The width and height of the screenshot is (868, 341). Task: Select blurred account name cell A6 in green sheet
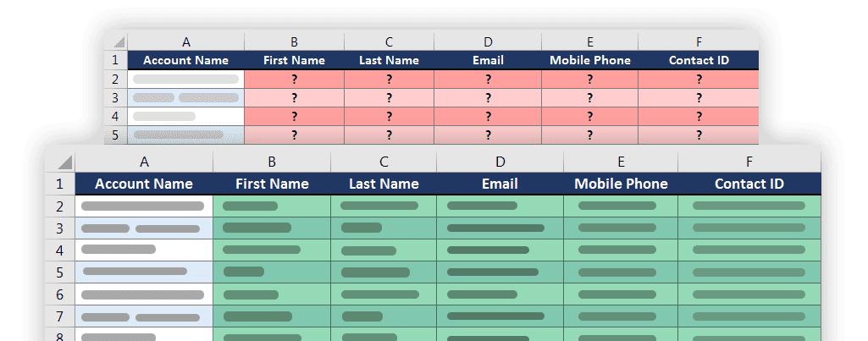tap(144, 294)
